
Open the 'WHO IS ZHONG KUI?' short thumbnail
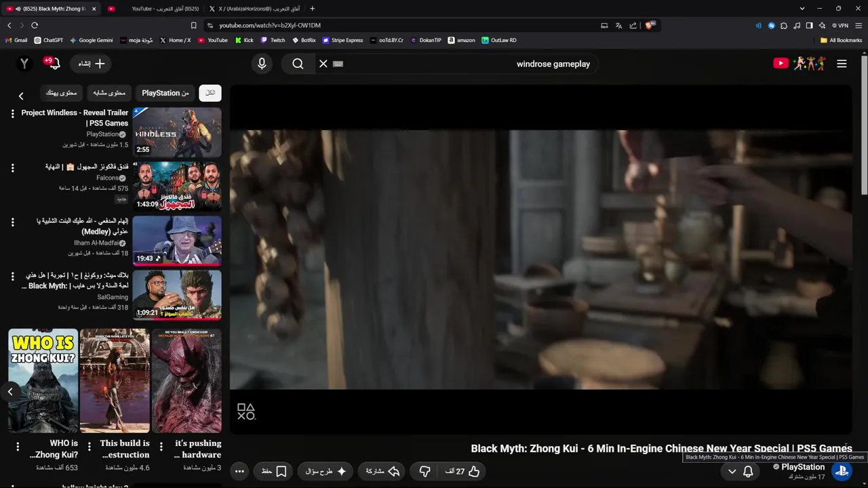(43, 381)
